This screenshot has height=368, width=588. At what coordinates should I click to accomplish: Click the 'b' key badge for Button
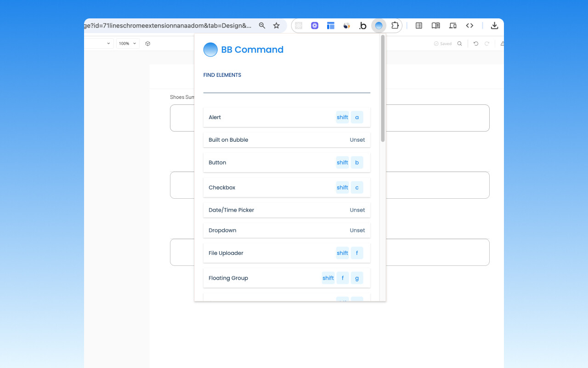(357, 162)
